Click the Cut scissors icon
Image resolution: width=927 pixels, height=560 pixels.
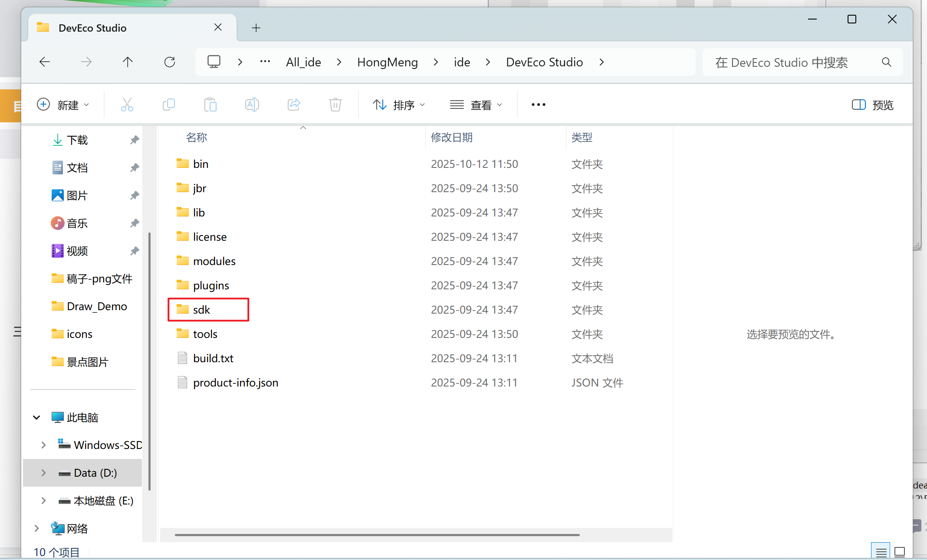click(x=127, y=105)
